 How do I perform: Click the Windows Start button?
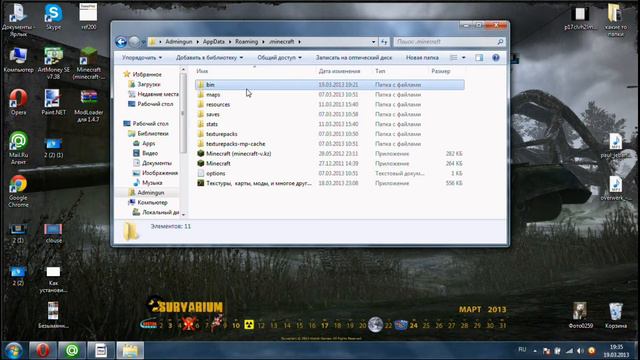13,351
